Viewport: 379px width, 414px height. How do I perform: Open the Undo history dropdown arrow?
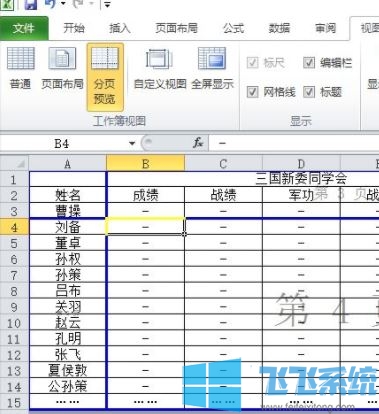coord(63,4)
